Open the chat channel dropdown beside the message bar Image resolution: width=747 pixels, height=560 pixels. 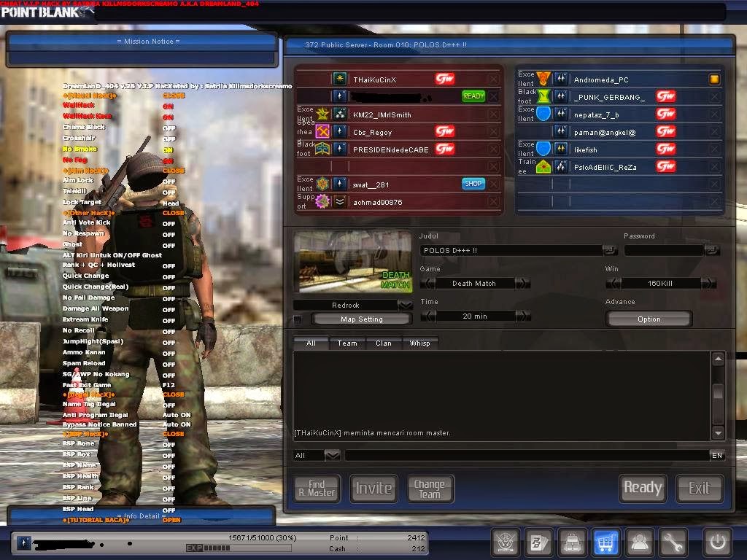pos(333,454)
